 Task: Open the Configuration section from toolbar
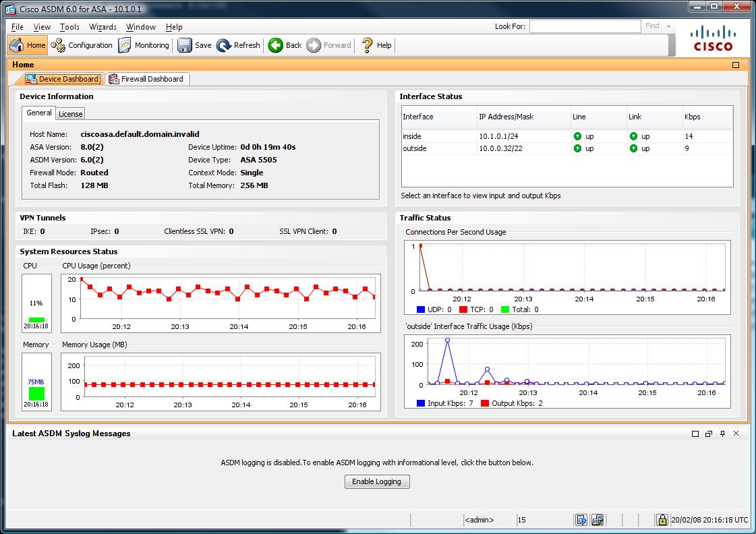point(82,45)
